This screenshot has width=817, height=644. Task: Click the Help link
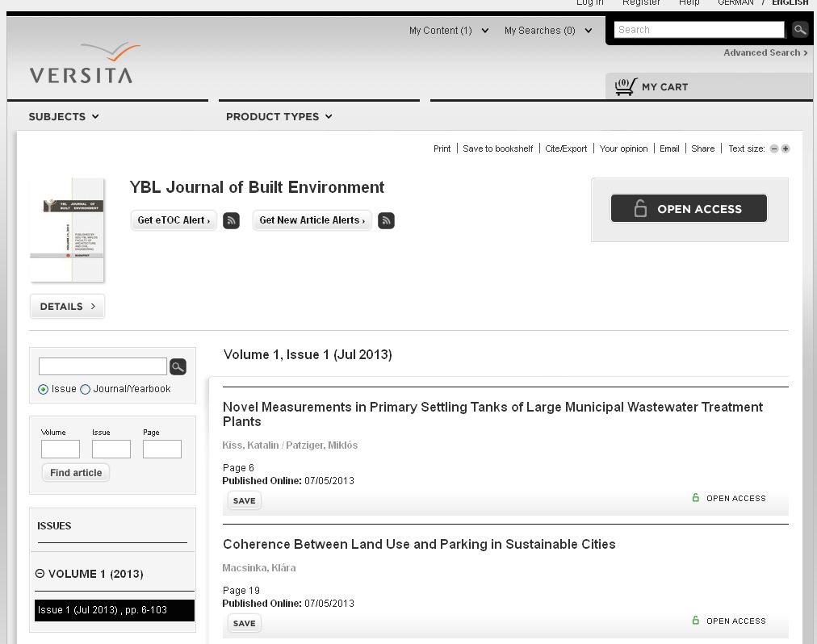(689, 2)
